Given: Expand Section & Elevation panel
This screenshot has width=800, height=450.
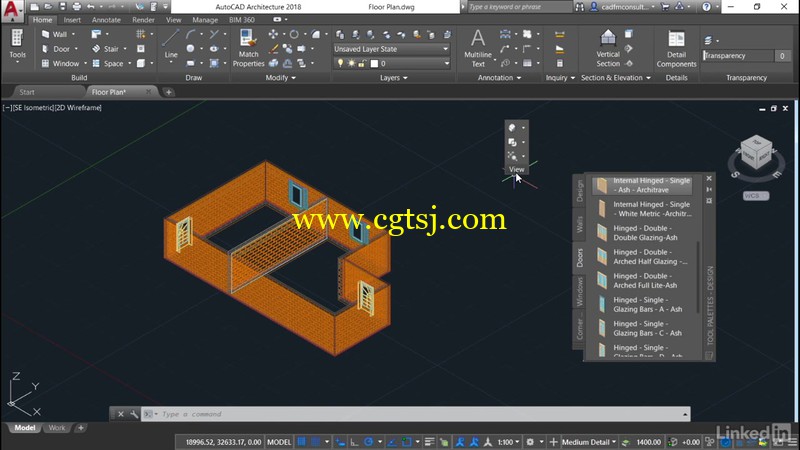Looking at the screenshot, I should point(616,78).
